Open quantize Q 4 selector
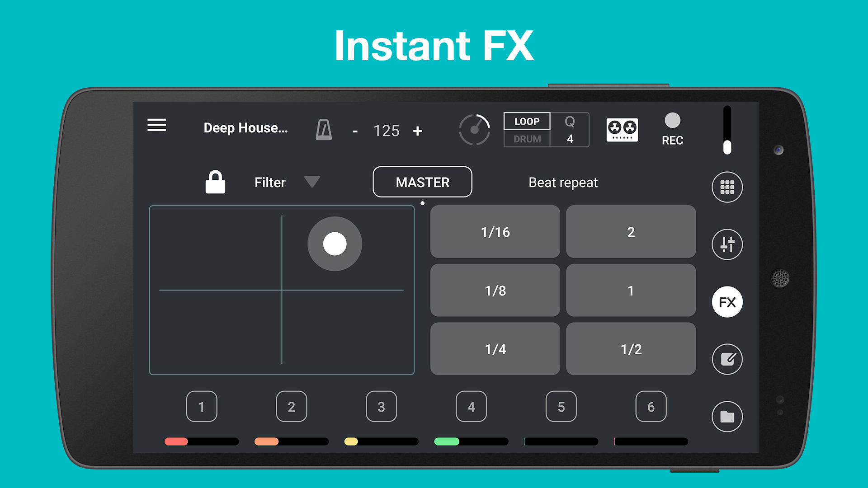This screenshot has width=868, height=488. (570, 130)
